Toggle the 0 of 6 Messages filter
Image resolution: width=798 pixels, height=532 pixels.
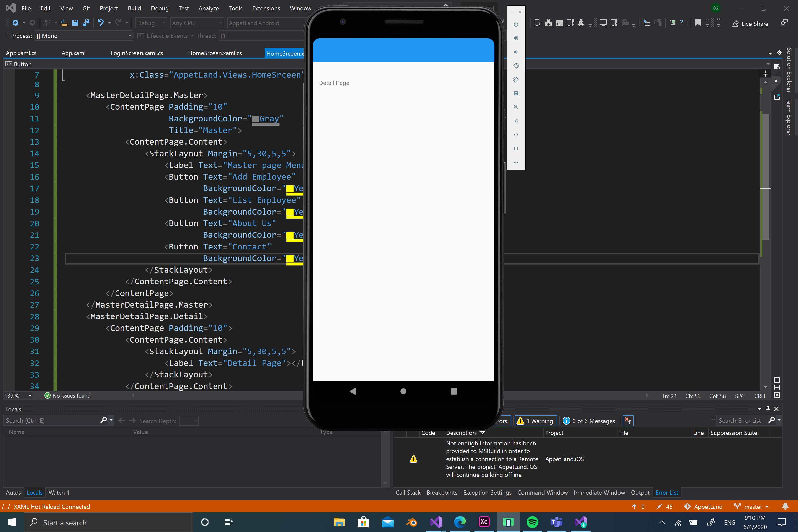point(589,421)
